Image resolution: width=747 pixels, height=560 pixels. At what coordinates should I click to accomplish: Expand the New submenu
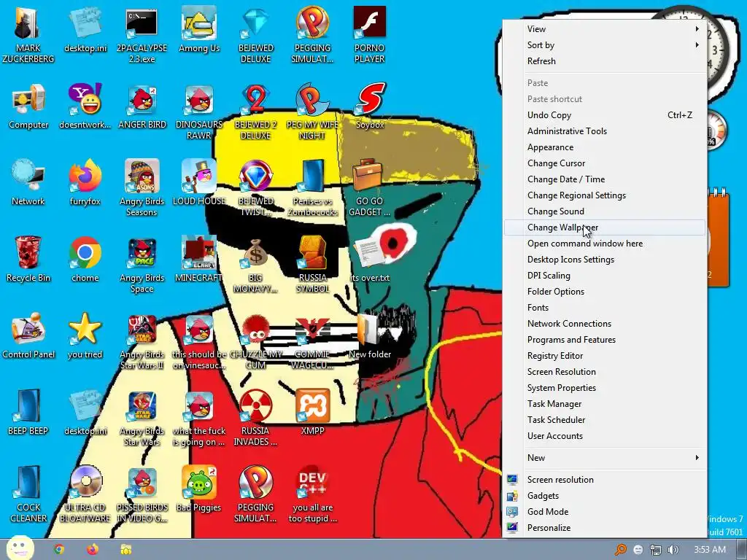[x=605, y=458]
